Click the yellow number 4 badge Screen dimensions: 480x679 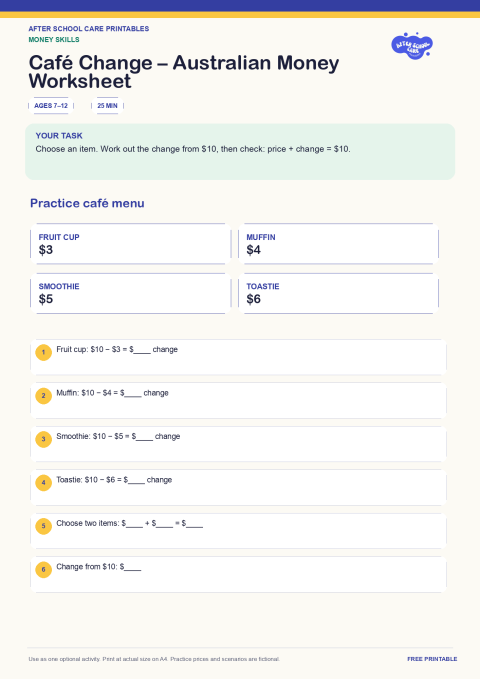pos(43,483)
